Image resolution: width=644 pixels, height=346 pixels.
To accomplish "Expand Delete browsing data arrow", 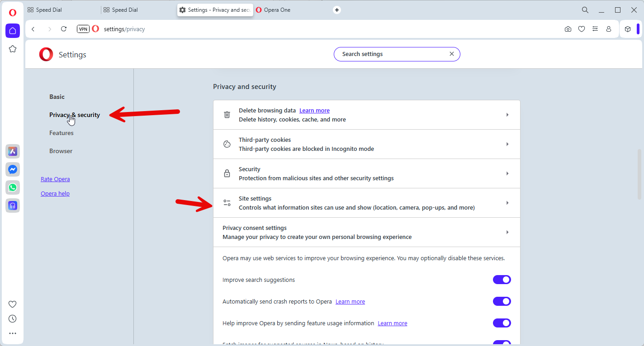I will click(507, 115).
